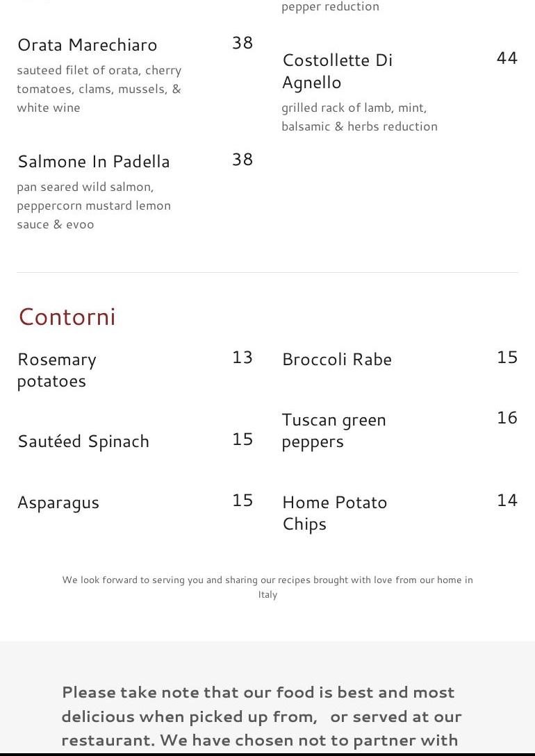The height and width of the screenshot is (756, 535).
Task: Click the Asparagus side dish
Action: coord(58,503)
